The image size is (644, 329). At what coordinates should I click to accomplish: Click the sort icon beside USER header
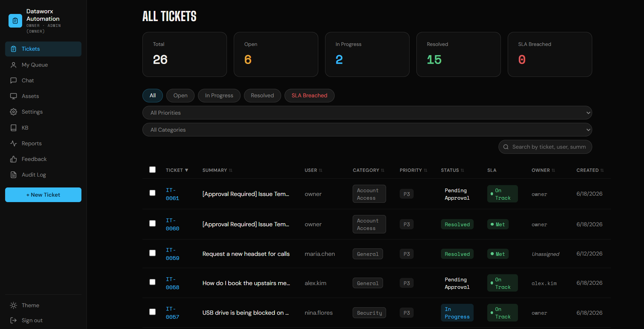click(321, 170)
